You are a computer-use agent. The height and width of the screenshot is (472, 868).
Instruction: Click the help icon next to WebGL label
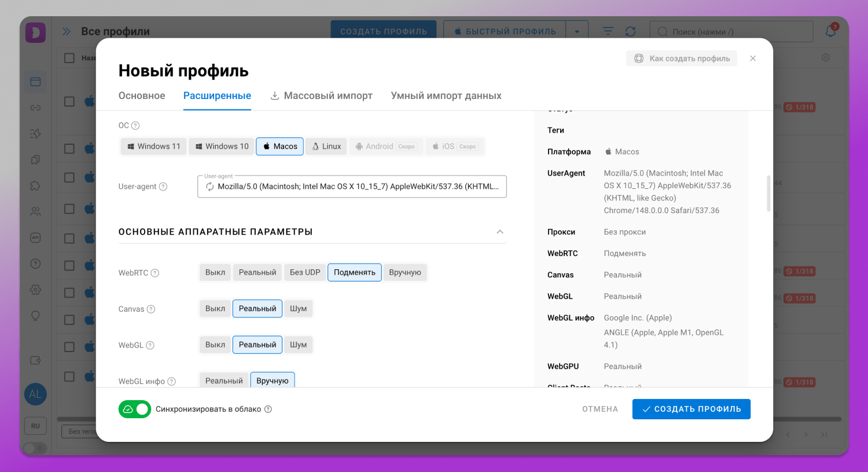[x=150, y=345]
